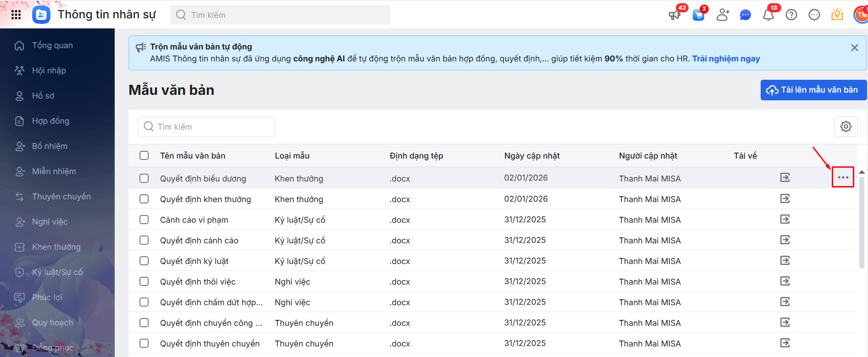Open the Quyết định thuyên chuyển row name
The image size is (868, 357).
click(210, 344)
